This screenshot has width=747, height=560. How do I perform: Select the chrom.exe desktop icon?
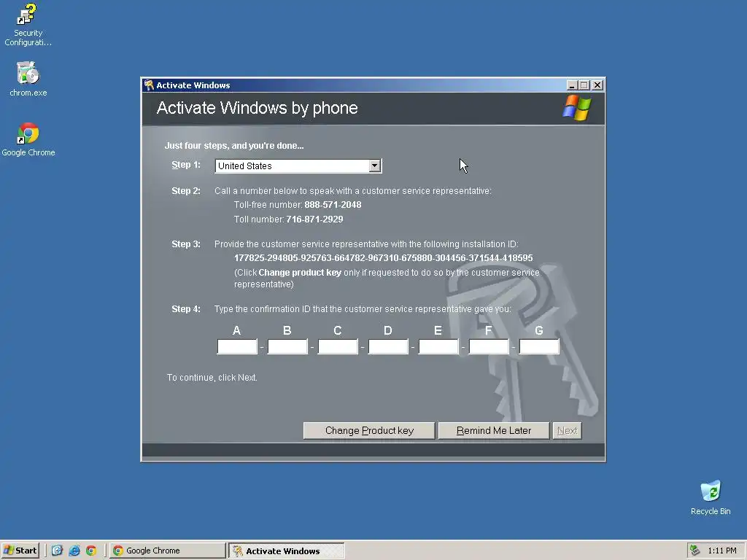(28, 79)
